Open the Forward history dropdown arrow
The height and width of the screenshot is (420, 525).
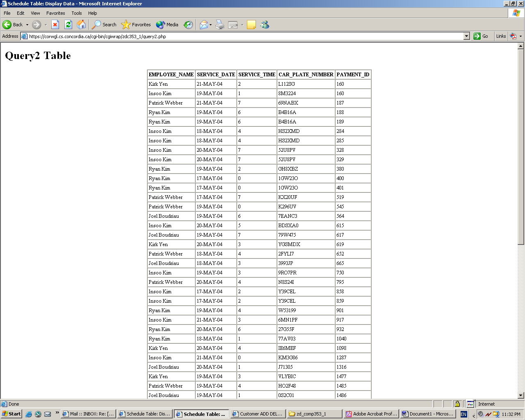pos(46,25)
